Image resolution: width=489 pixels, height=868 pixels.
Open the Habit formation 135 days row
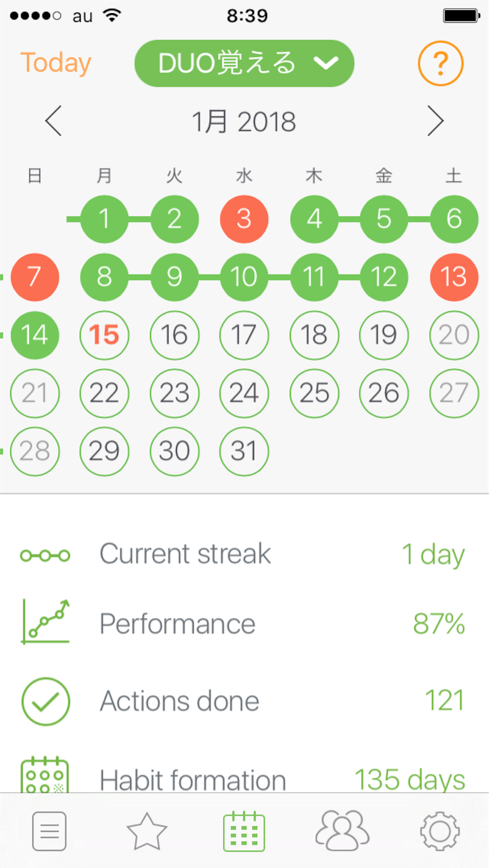coord(244,779)
